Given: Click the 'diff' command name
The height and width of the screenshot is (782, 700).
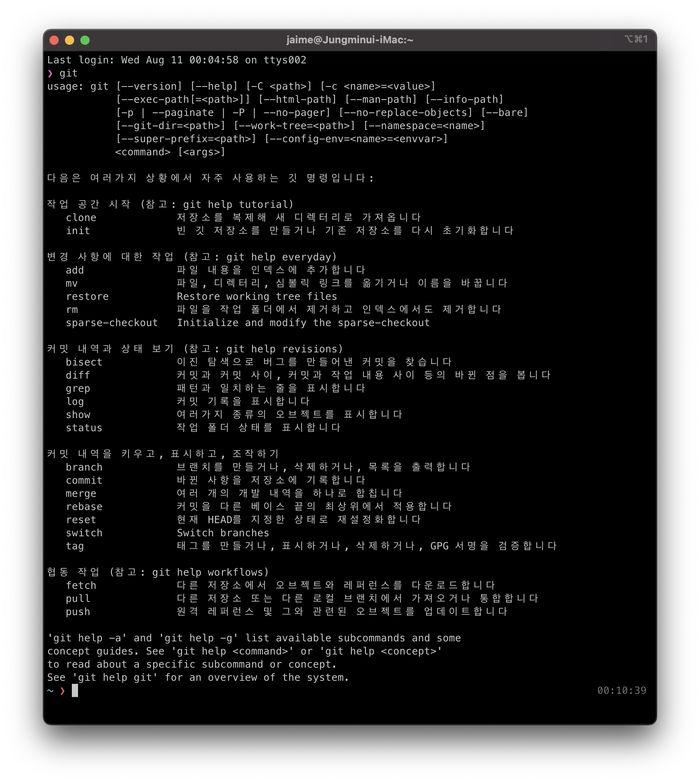Looking at the screenshot, I should (78, 376).
